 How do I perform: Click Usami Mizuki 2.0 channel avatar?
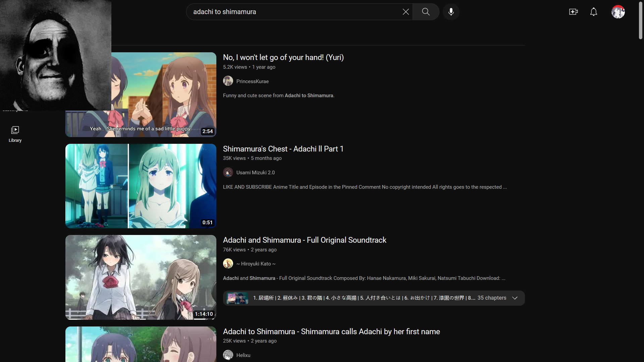tap(228, 172)
